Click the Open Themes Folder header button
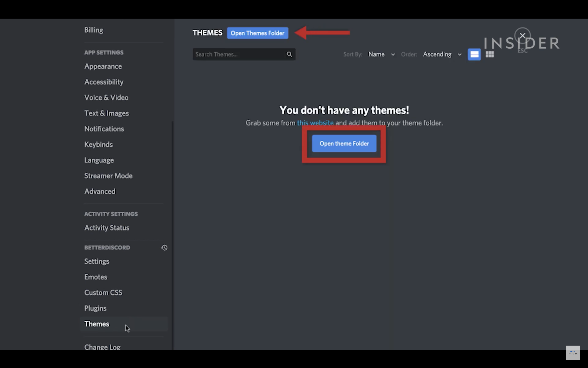Screen dimensions: 588x368 (258, 33)
